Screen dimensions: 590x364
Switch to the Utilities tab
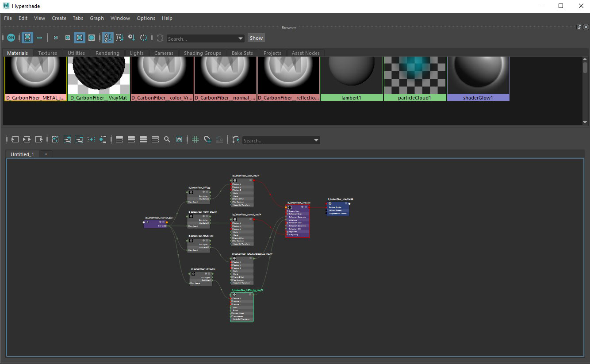(76, 53)
